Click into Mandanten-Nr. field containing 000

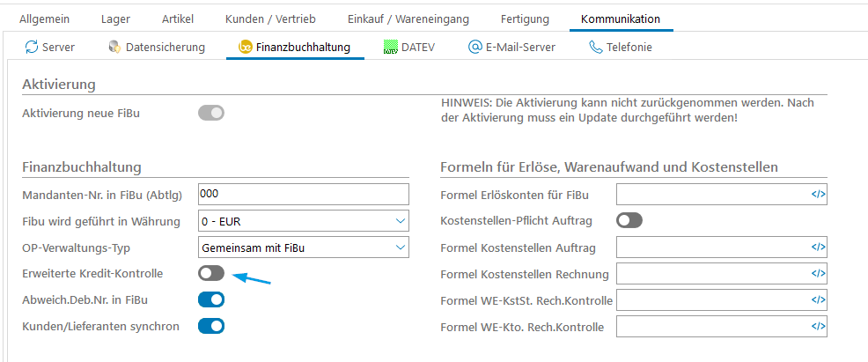(304, 194)
